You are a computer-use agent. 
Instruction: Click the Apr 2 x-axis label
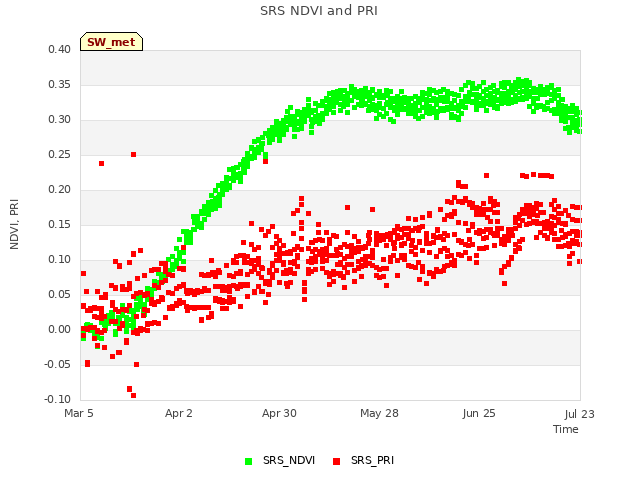point(179,413)
